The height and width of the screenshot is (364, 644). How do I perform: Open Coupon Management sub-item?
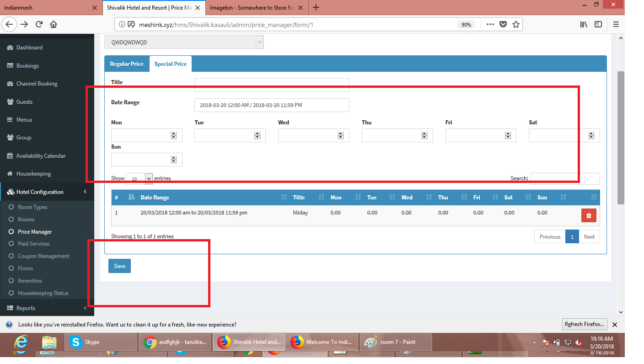point(43,256)
